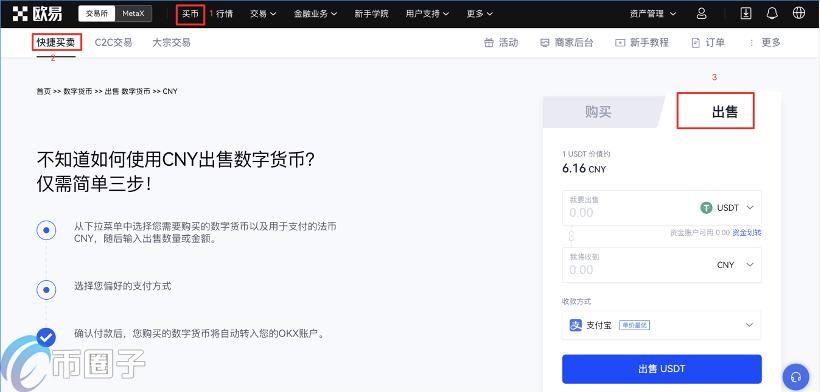The image size is (820, 392).
Task: Click the 单价最优 badge
Action: click(x=634, y=325)
